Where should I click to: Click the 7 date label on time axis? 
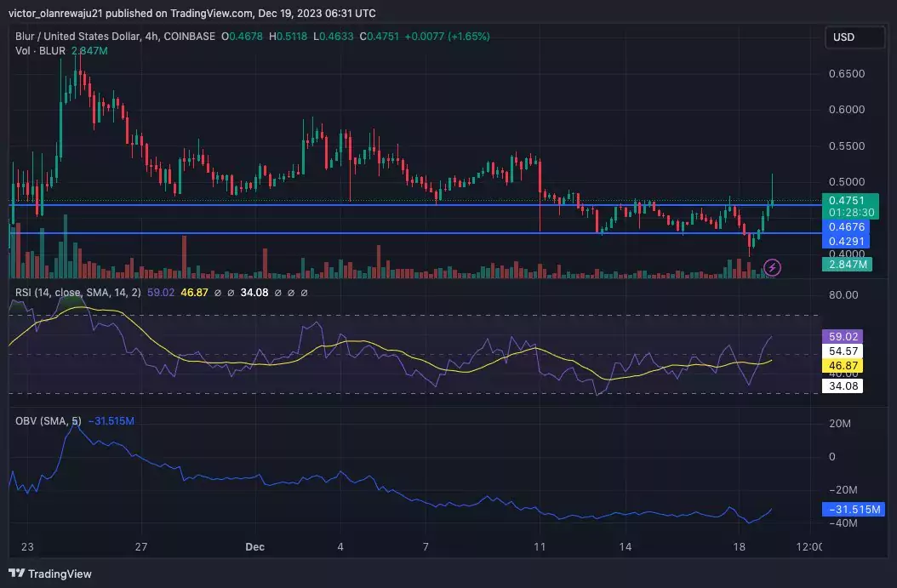tap(426, 547)
